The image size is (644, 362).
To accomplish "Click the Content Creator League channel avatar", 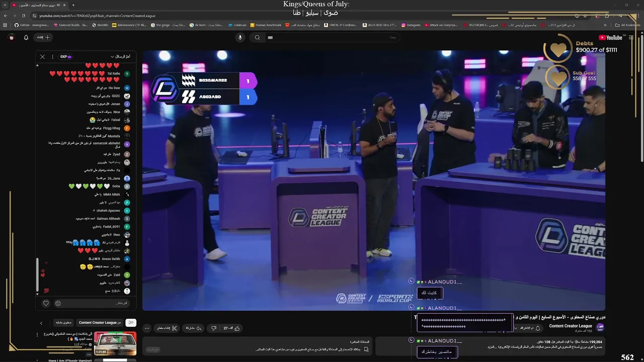I will coord(600,327).
